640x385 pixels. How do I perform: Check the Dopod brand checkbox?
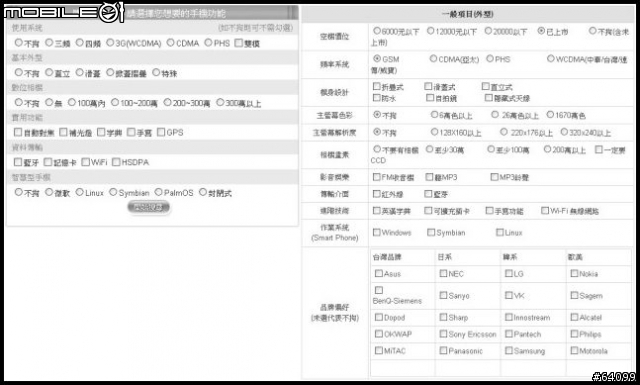(x=379, y=317)
